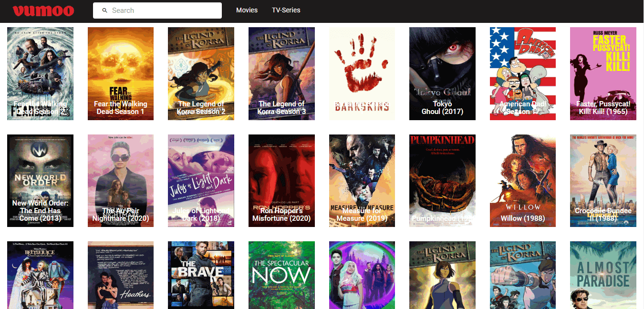
Task: Click 'Ron Hopper's Misfortune (2020)' title text
Action: point(281,215)
